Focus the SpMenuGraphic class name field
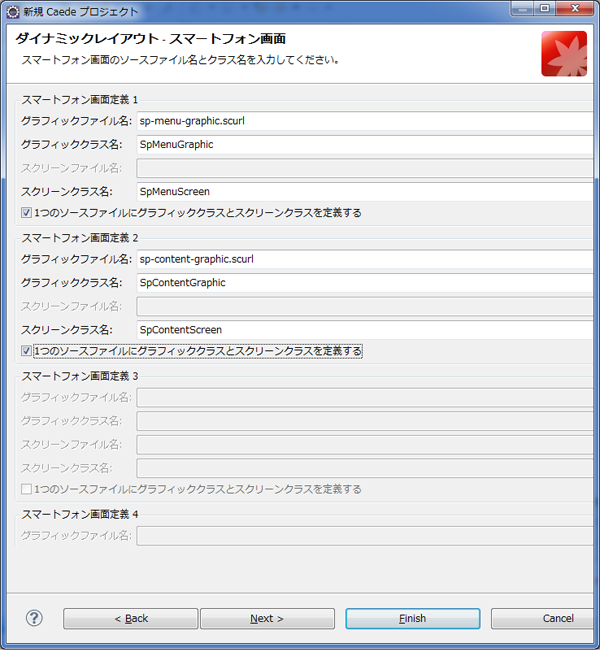The height and width of the screenshot is (659, 600). (366, 144)
